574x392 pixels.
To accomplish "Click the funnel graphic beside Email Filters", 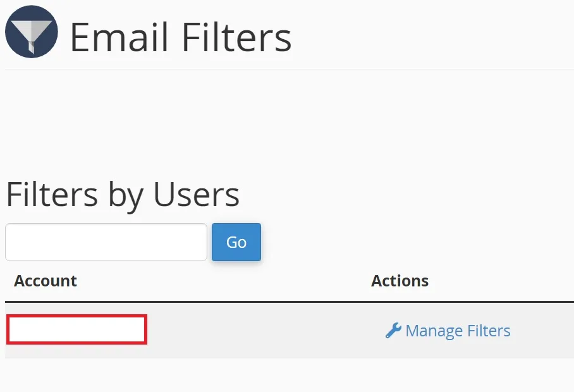I will pos(32,32).
